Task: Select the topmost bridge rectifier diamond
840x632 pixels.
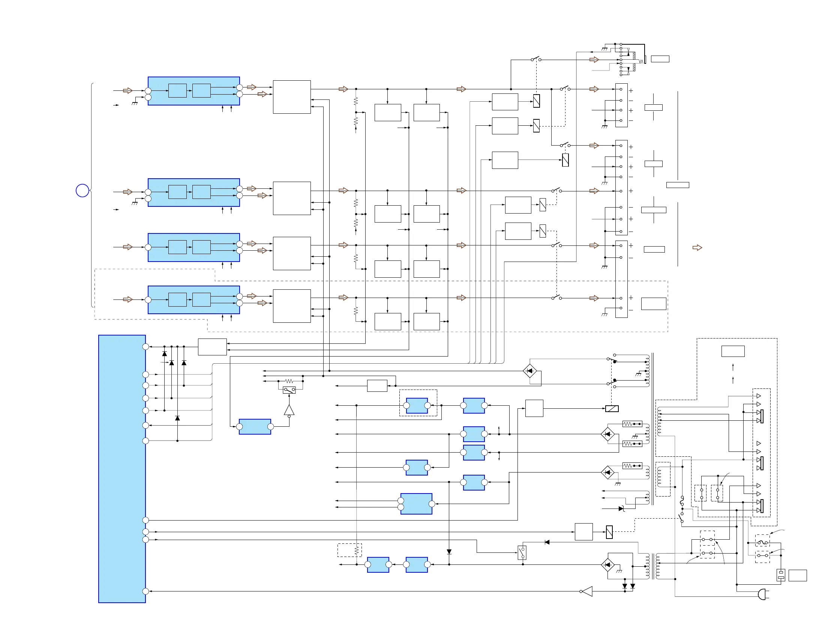Action: click(x=530, y=370)
